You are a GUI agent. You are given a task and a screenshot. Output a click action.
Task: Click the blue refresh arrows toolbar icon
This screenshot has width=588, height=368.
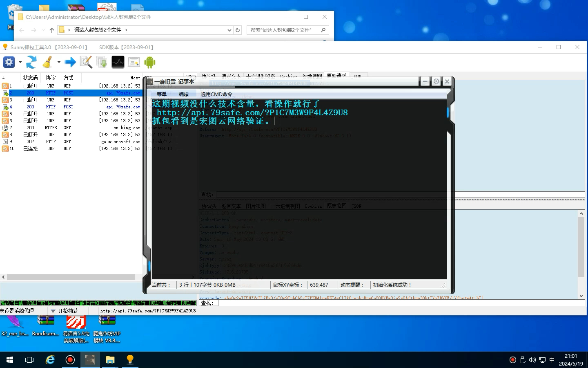point(31,62)
